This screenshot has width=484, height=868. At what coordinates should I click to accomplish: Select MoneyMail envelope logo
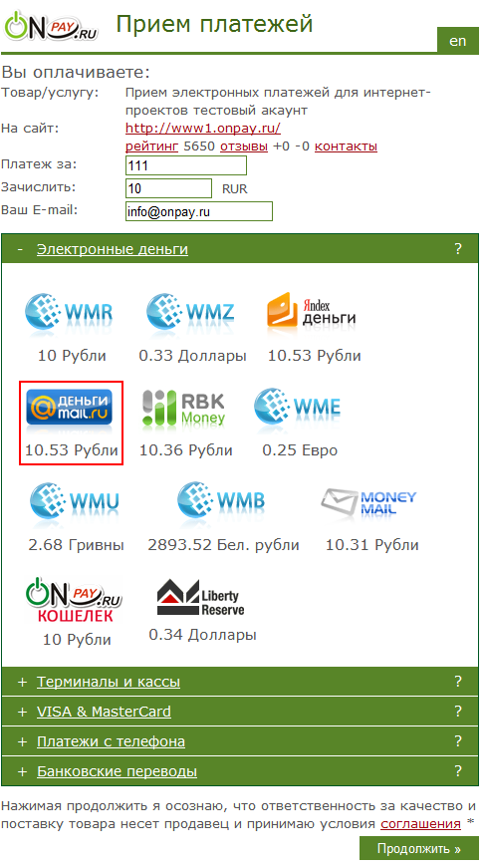click(x=368, y=502)
